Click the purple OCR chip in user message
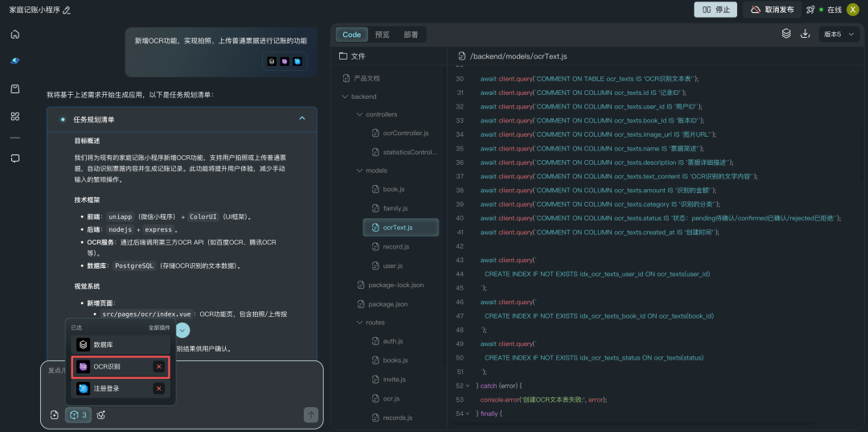Screen dimensions: 868x432 [285, 61]
